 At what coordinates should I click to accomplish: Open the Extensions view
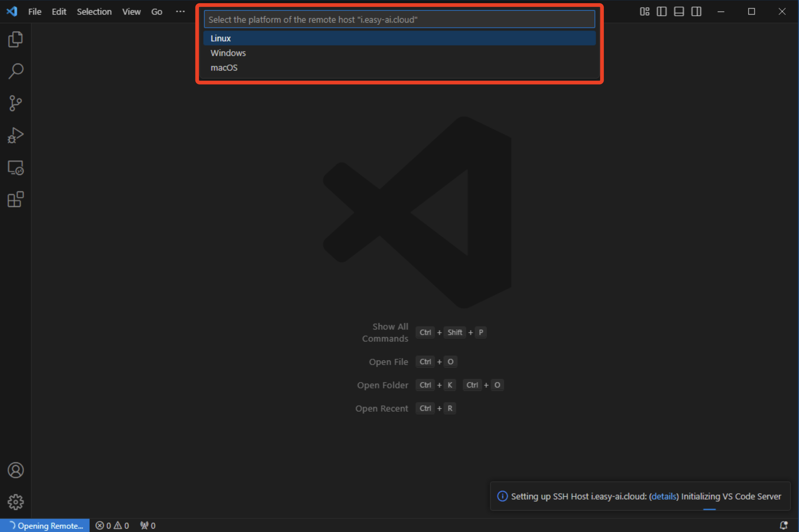16,199
